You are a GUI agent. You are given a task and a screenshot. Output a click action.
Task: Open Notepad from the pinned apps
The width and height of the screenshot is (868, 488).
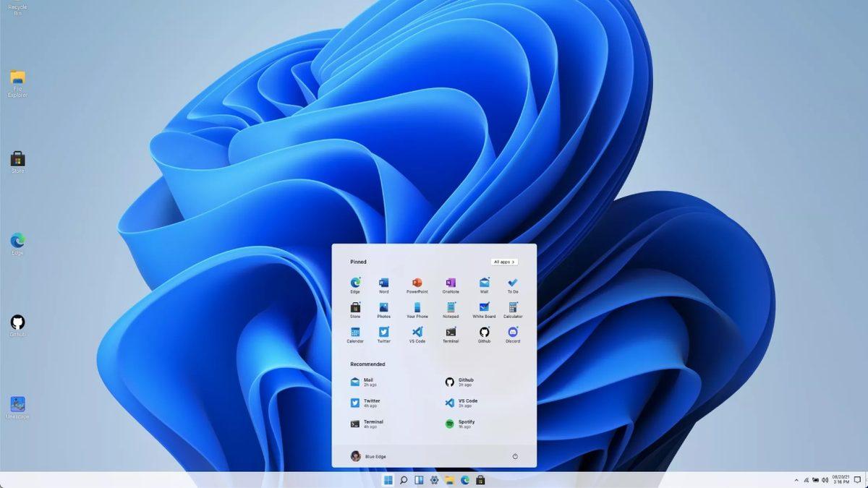coord(451,308)
